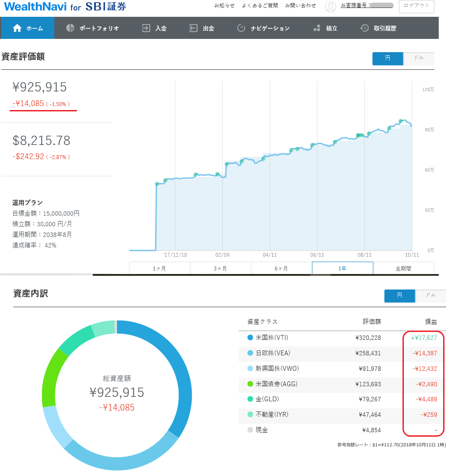Click the 金(GLD) row label
Screen dimensions: 452x476
coord(267,399)
